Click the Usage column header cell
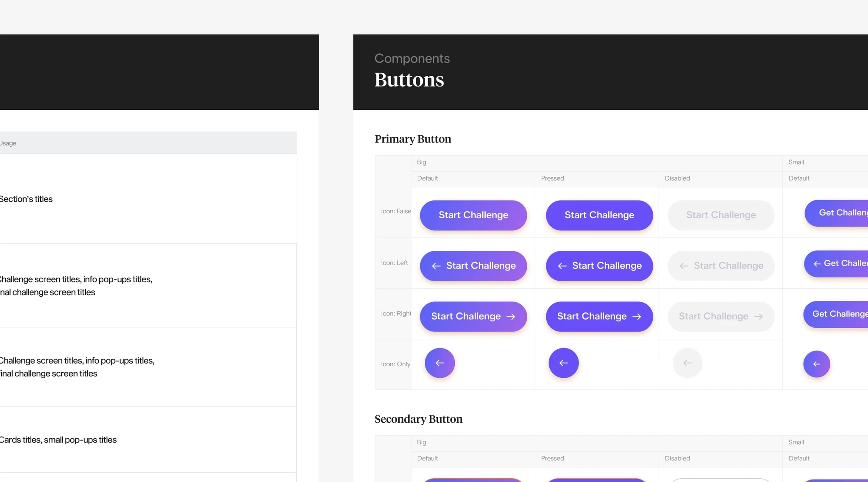This screenshot has width=868, height=482. tap(8, 143)
